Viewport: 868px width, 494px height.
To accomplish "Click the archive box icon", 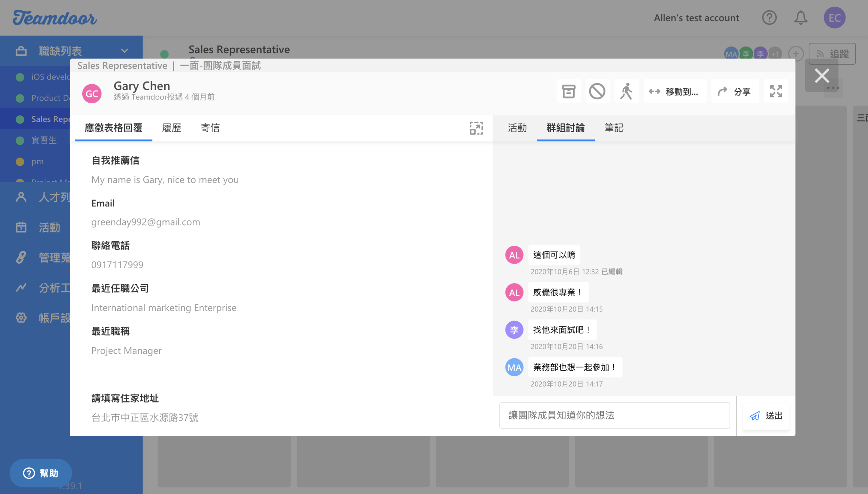I will pyautogui.click(x=569, y=92).
